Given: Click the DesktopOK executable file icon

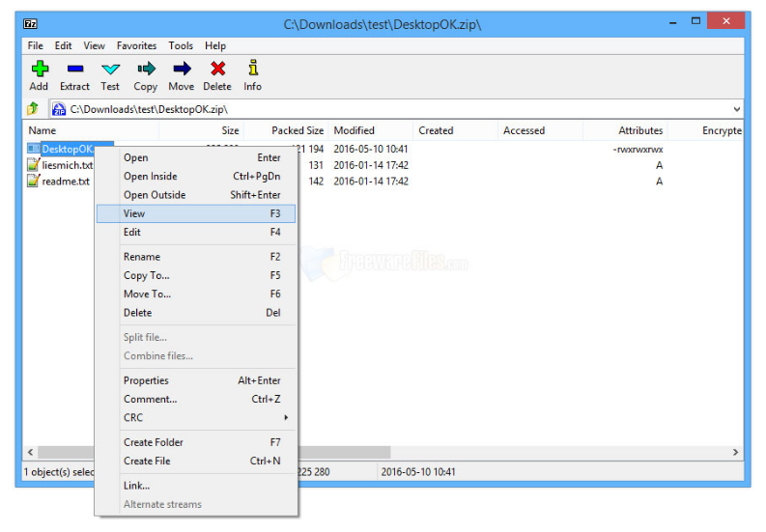Looking at the screenshot, I should coord(33,149).
